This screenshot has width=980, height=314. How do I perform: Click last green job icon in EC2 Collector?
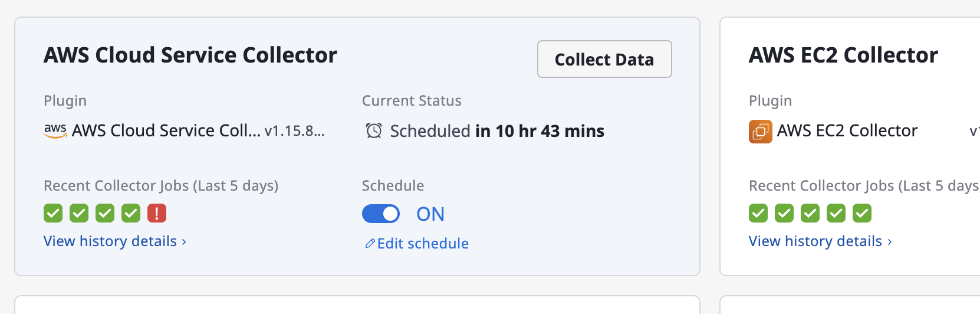pyautogui.click(x=862, y=213)
